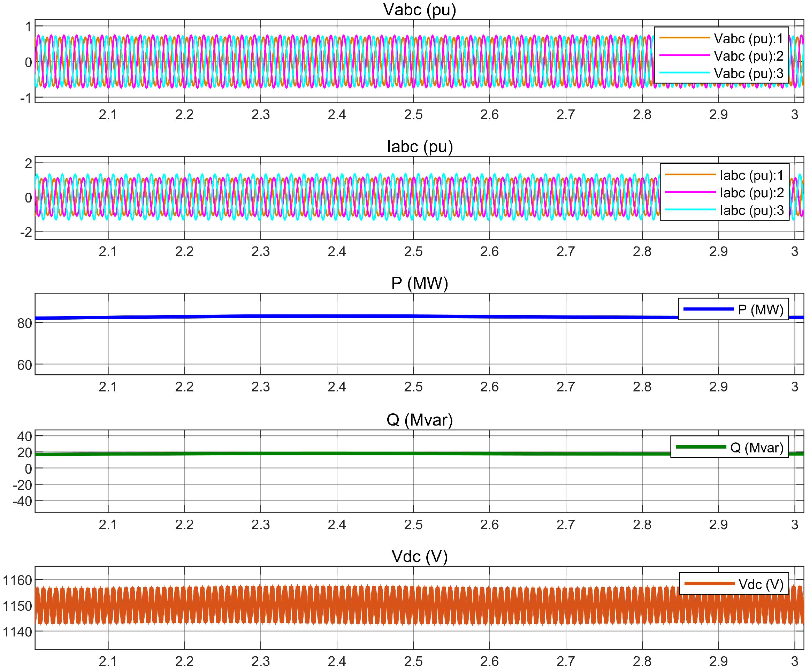
Task: Click the 1160 tick label on Vdc axis
Action: coord(17,580)
